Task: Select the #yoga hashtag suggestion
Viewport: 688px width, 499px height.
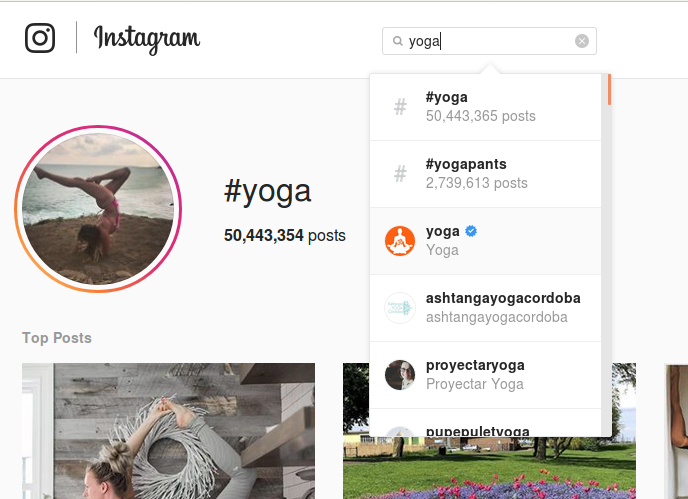Action: pyautogui.click(x=486, y=107)
